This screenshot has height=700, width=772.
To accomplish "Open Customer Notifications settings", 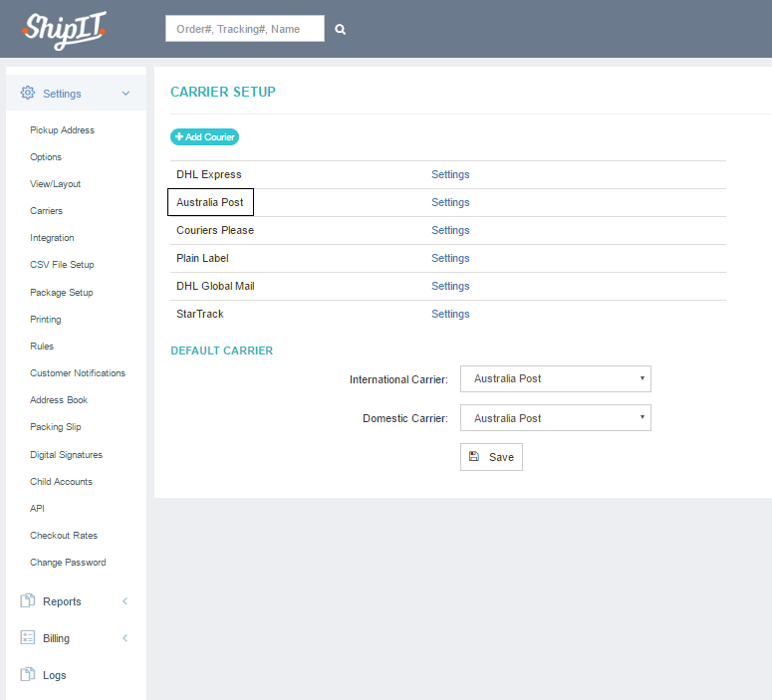I will click(x=78, y=373).
